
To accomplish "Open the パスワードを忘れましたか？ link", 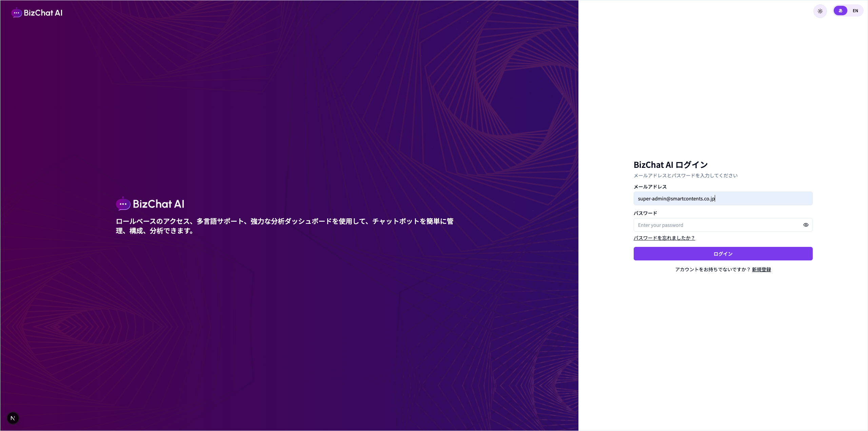I will coord(664,238).
